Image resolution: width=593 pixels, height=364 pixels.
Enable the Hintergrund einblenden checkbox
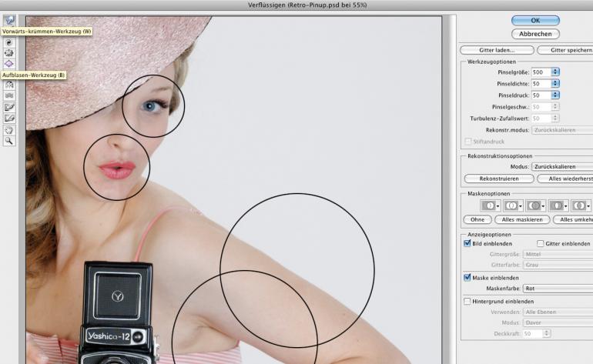point(467,301)
